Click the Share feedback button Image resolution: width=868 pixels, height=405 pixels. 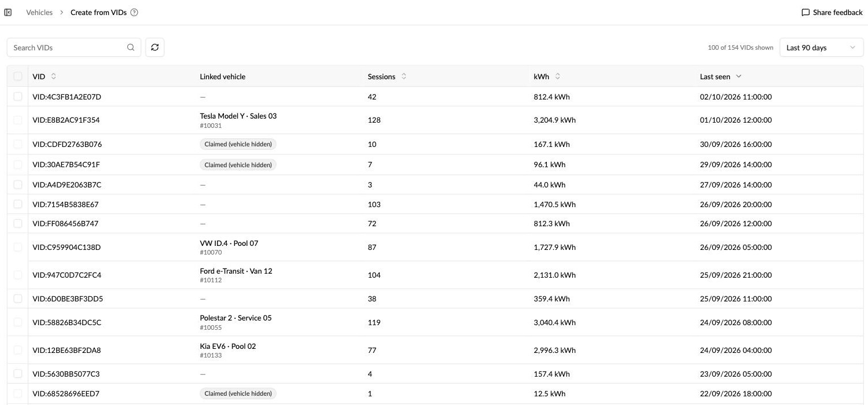tap(832, 12)
